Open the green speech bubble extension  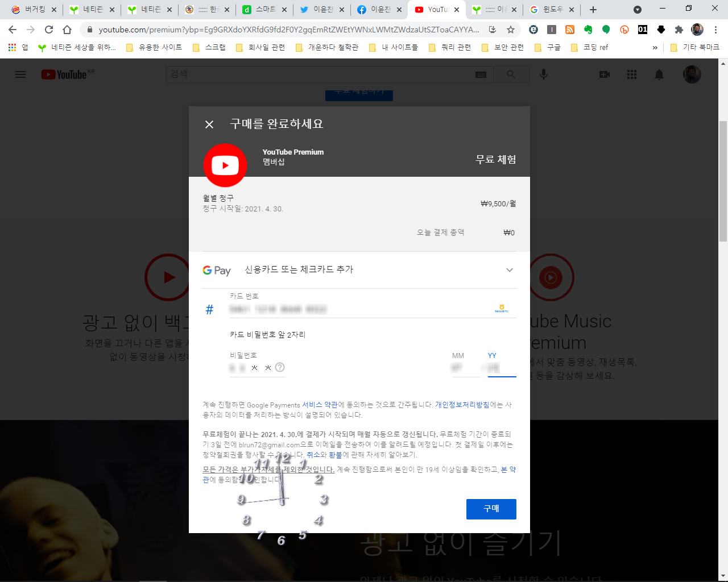606,30
